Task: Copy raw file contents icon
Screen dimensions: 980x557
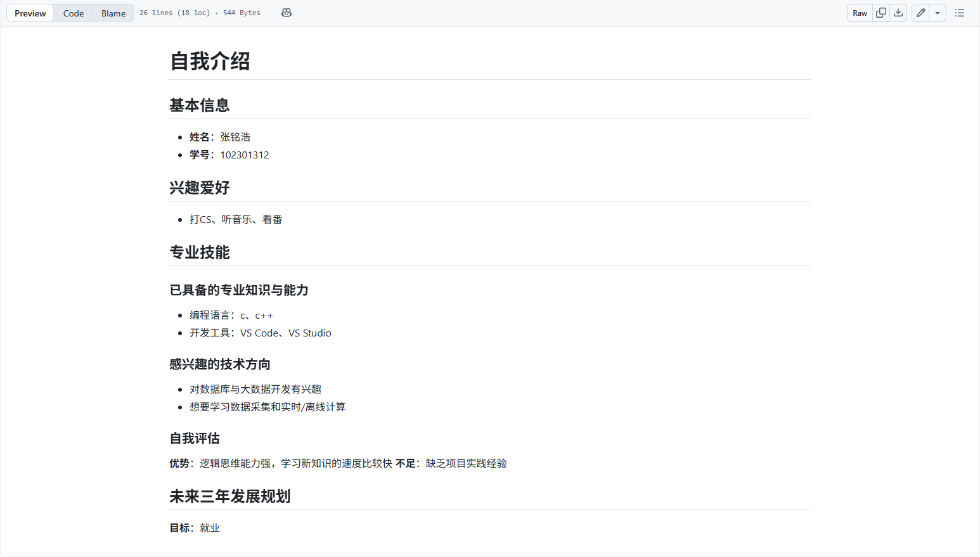Action: 881,13
